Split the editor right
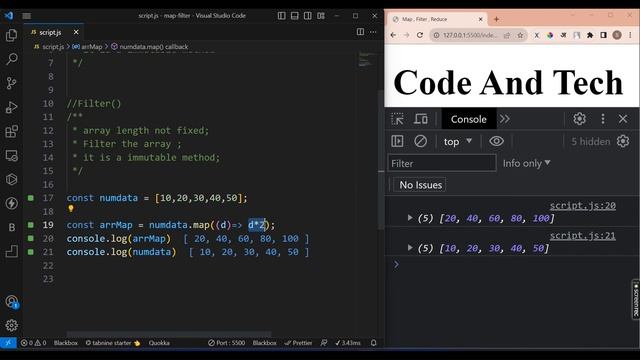 tap(360, 32)
